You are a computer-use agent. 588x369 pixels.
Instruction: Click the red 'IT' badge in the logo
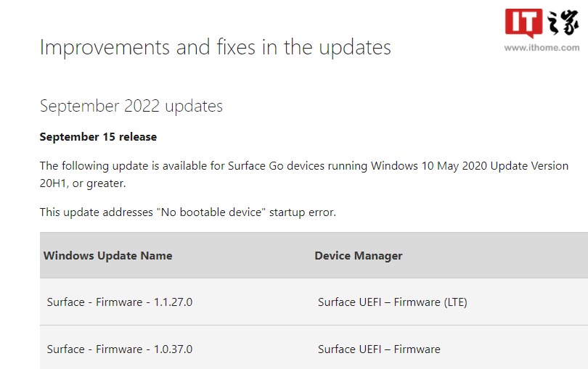tap(523, 22)
